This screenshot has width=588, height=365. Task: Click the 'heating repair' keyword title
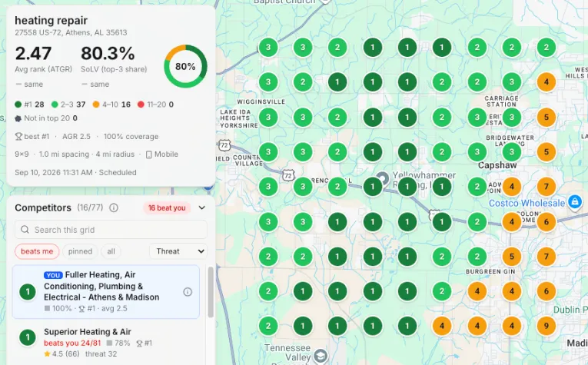[x=51, y=20]
